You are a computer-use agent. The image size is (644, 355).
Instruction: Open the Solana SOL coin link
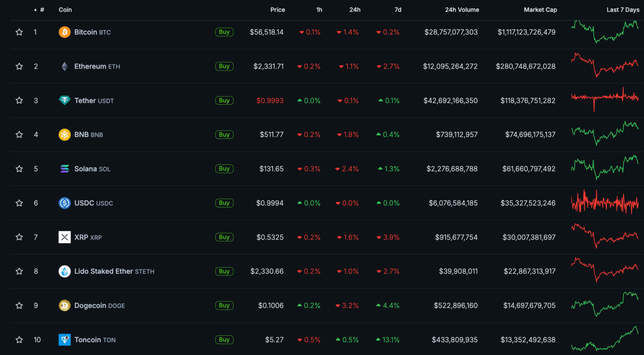click(x=92, y=169)
